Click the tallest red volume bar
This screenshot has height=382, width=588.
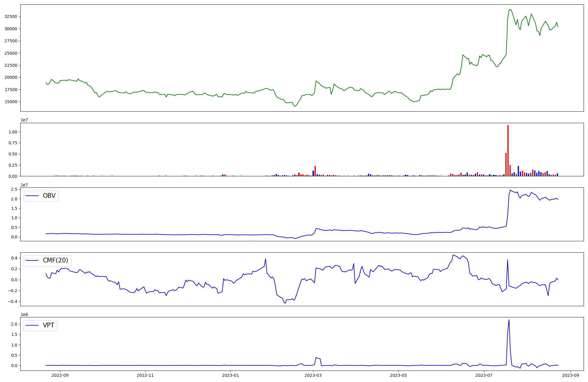[508, 150]
